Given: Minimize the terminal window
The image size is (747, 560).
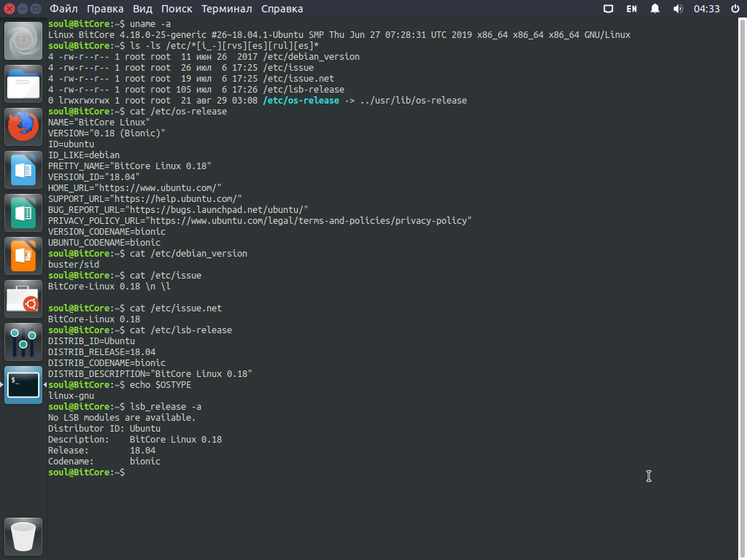Looking at the screenshot, I should [x=22, y=9].
